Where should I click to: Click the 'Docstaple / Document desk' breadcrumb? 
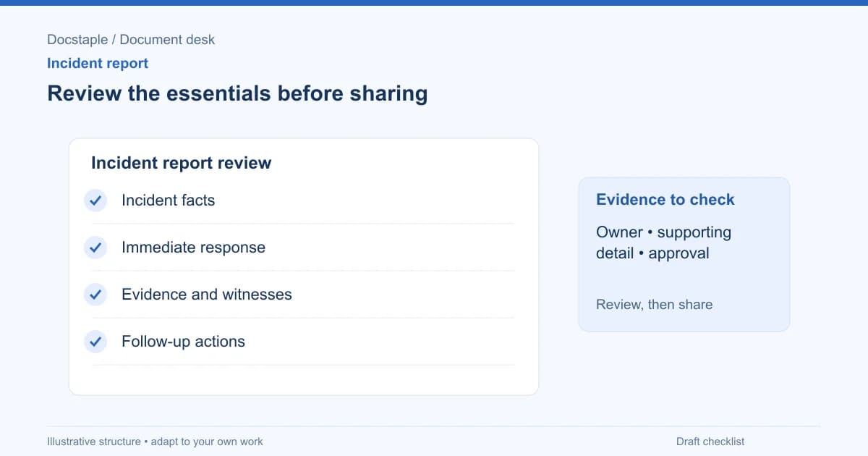(x=131, y=40)
